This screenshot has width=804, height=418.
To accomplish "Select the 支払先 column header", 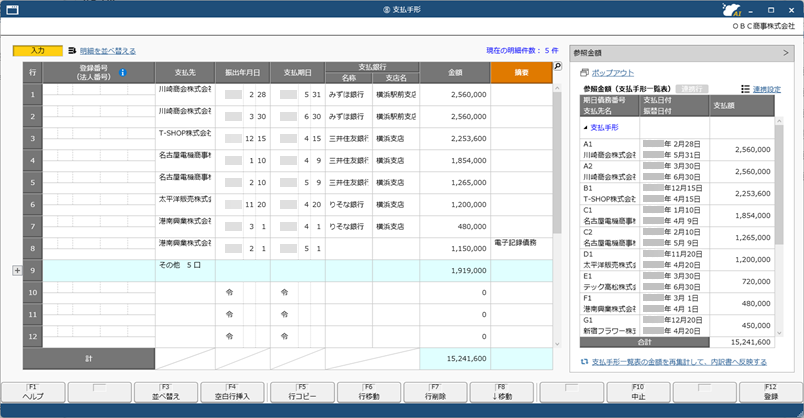I will coord(185,73).
